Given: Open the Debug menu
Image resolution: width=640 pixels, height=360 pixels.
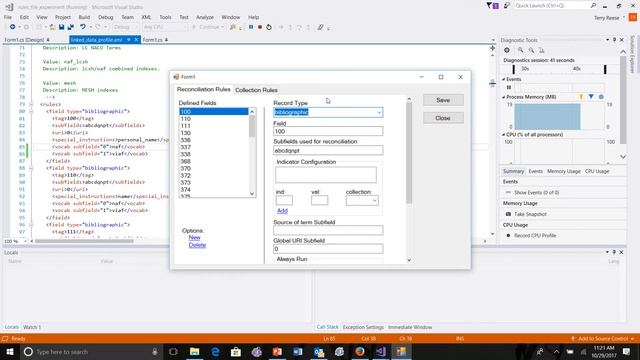Looking at the screenshot, I should 106,17.
